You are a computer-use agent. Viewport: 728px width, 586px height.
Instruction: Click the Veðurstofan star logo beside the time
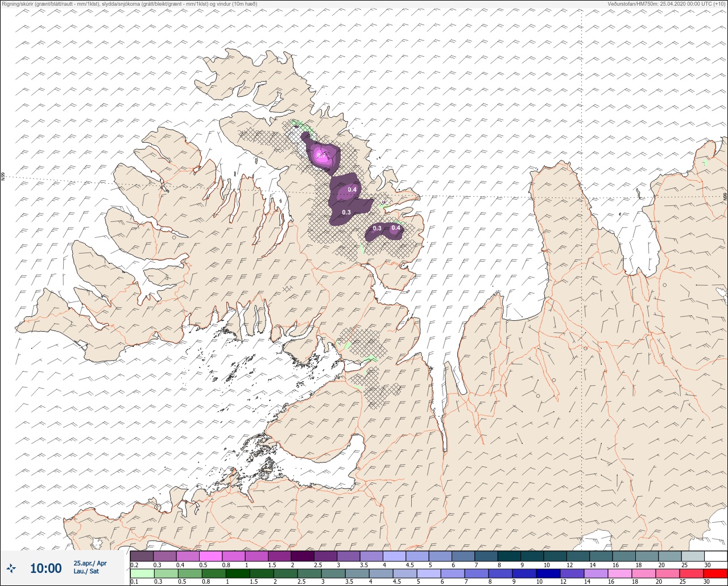click(11, 568)
